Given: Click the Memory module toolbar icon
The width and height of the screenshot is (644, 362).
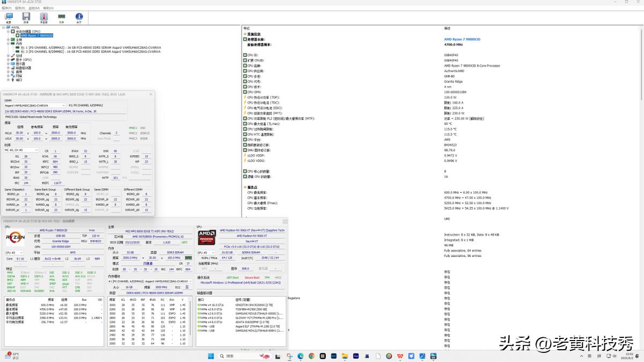Looking at the screenshot, I should pos(61,18).
